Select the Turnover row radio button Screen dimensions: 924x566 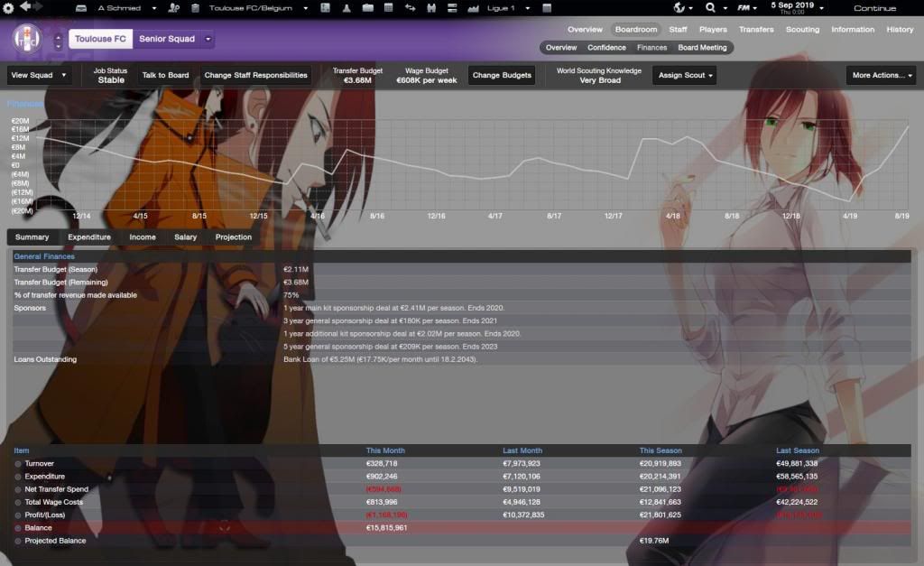point(18,464)
